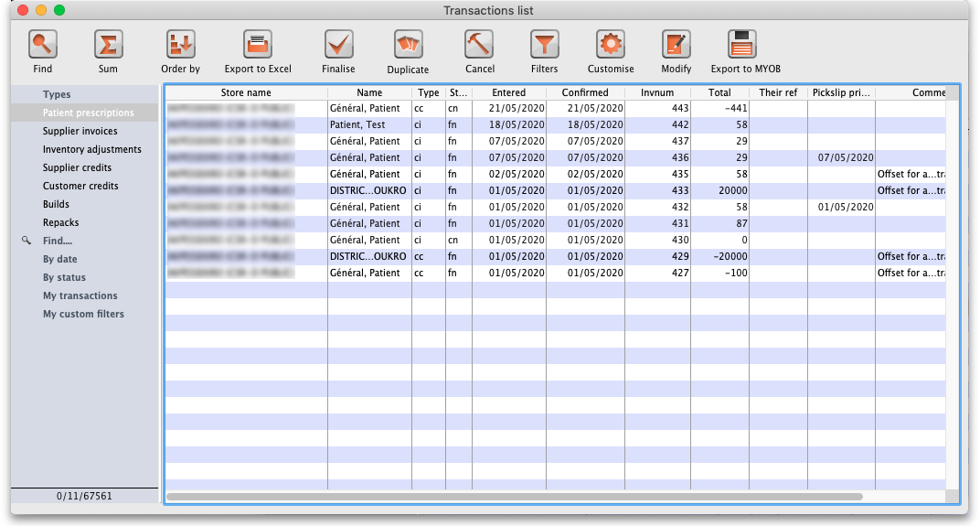This screenshot has height=526, width=980.
Task: Choose Inventory adjustments from the sidebar
Action: tap(91, 149)
